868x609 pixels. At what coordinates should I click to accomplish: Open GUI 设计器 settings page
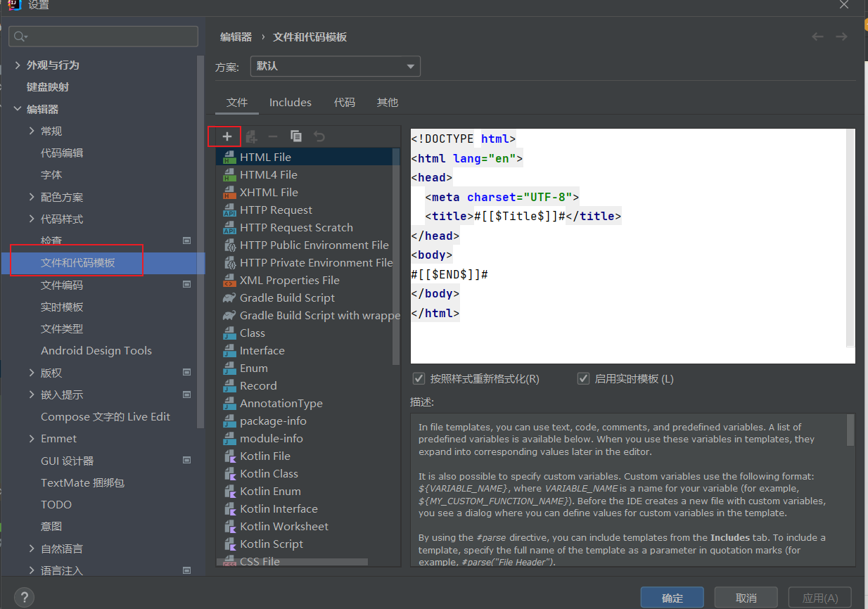pos(67,461)
